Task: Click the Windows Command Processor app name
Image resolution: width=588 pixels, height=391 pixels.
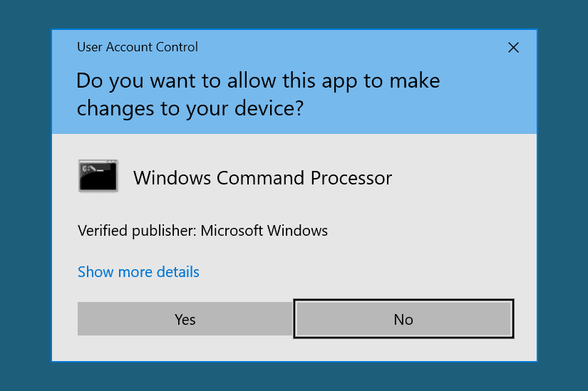Action: [x=262, y=177]
